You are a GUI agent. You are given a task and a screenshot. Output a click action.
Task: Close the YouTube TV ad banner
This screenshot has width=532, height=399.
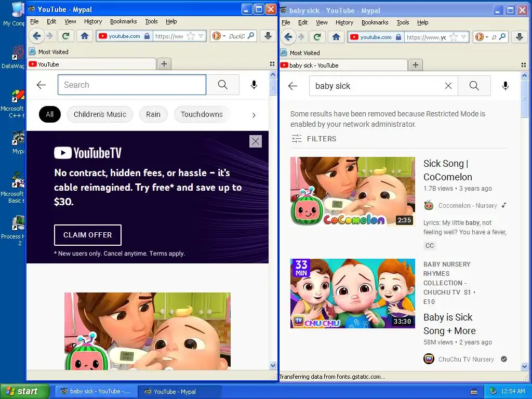point(256,141)
